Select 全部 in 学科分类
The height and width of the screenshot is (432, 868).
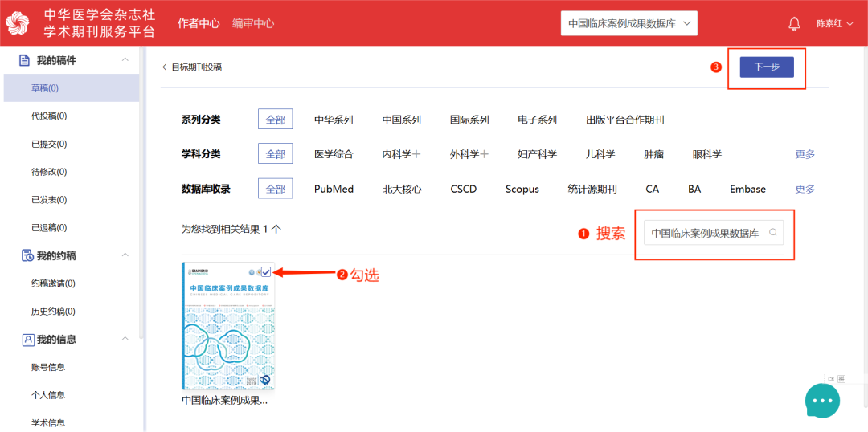pos(275,154)
